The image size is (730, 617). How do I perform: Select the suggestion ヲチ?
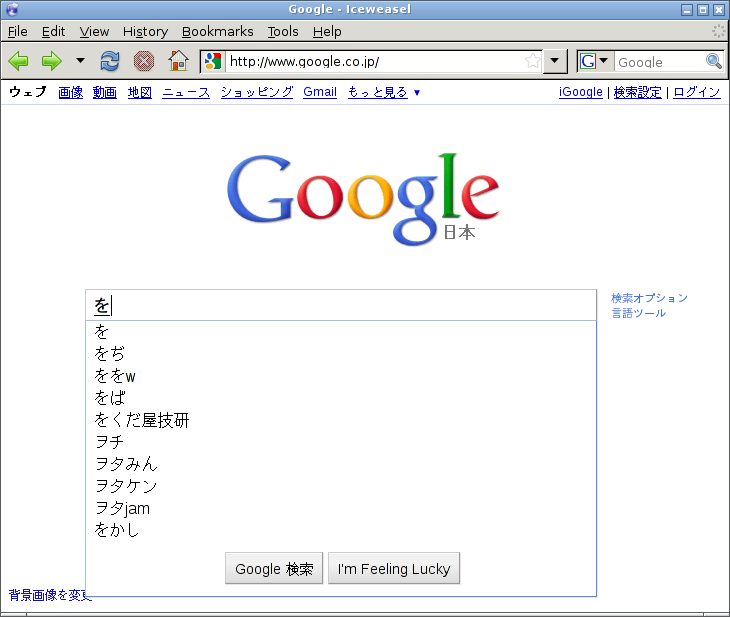tap(341, 442)
